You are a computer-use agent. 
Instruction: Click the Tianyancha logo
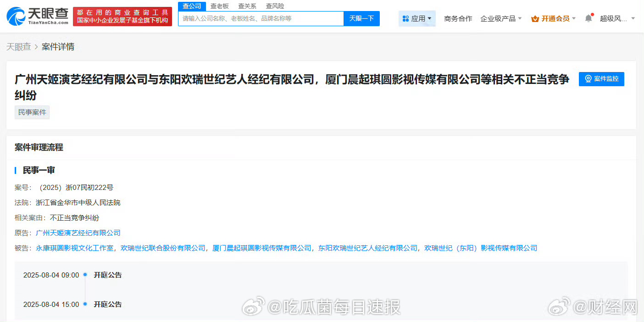[37, 16]
